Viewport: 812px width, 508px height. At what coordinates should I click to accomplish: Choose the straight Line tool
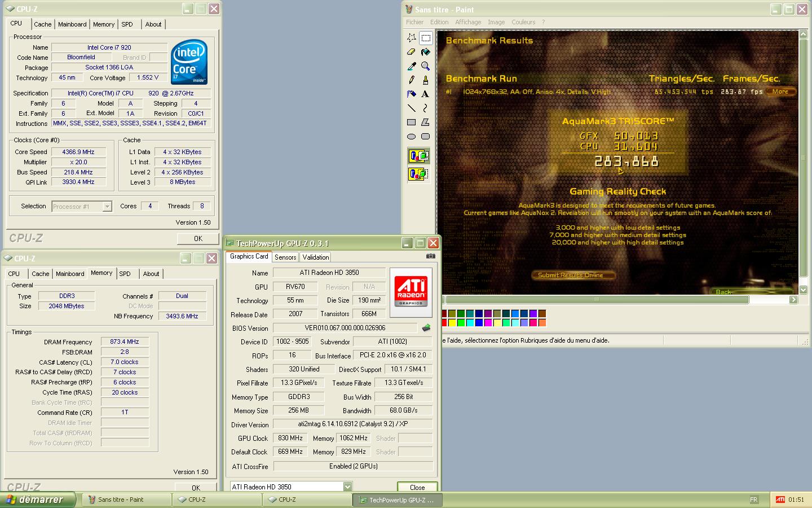(x=412, y=108)
